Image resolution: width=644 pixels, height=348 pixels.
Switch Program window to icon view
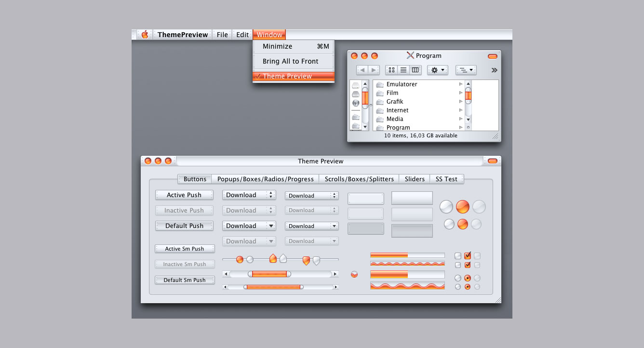(391, 70)
